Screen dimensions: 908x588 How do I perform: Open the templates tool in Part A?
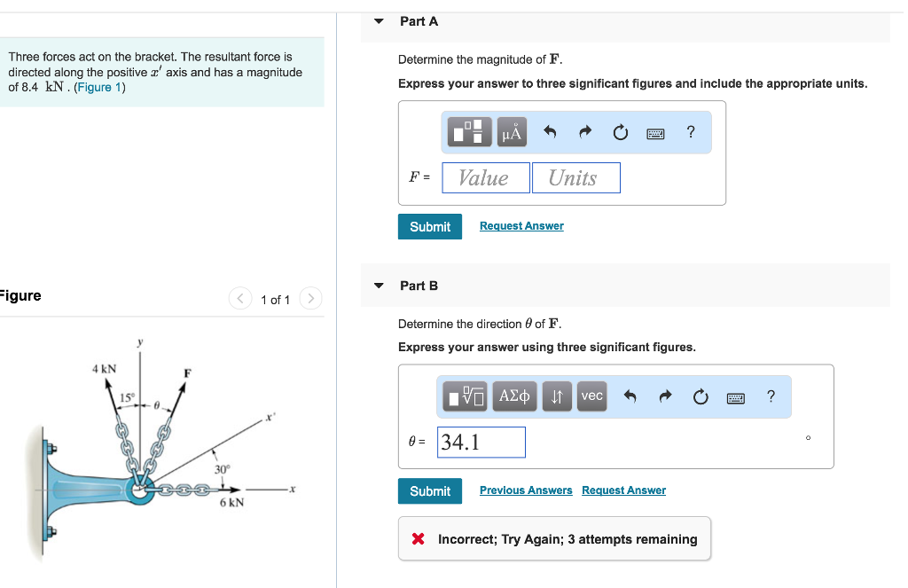pos(470,133)
